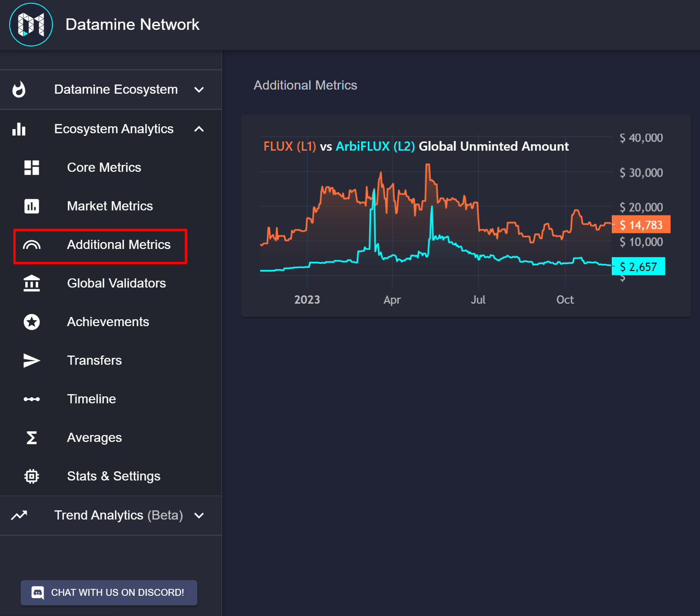Image resolution: width=700 pixels, height=616 pixels.
Task: Show the Averages page
Action: pyautogui.click(x=111, y=438)
